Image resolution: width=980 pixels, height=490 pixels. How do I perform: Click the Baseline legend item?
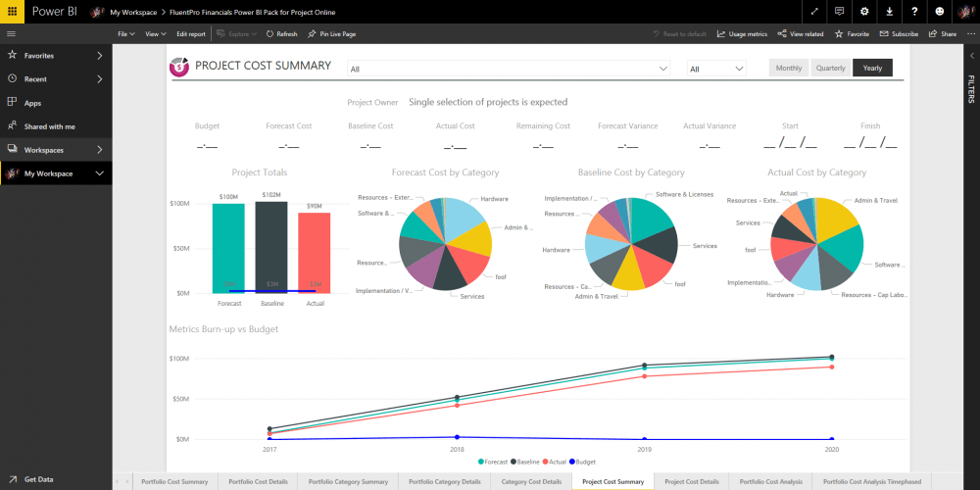(x=525, y=462)
